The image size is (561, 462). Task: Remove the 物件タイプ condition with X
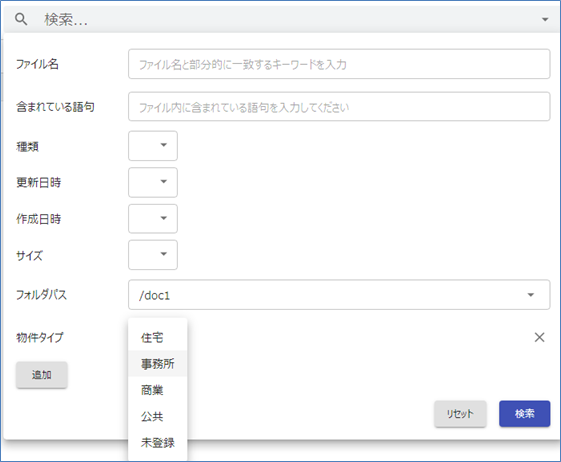click(x=539, y=337)
